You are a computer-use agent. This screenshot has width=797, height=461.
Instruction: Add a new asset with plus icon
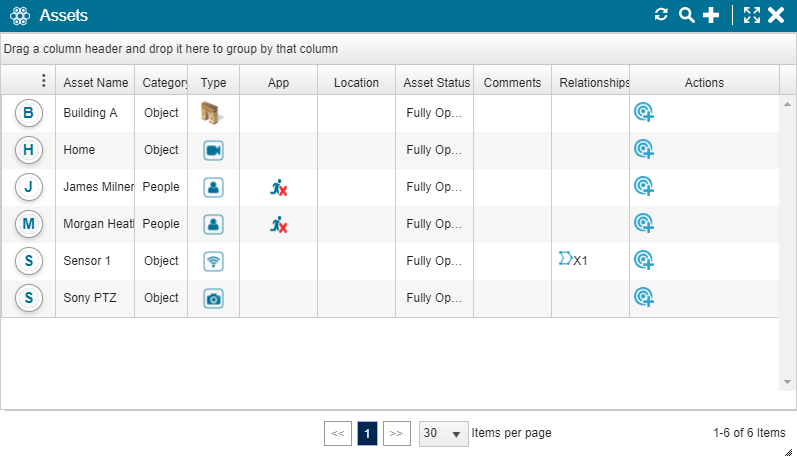click(x=711, y=14)
